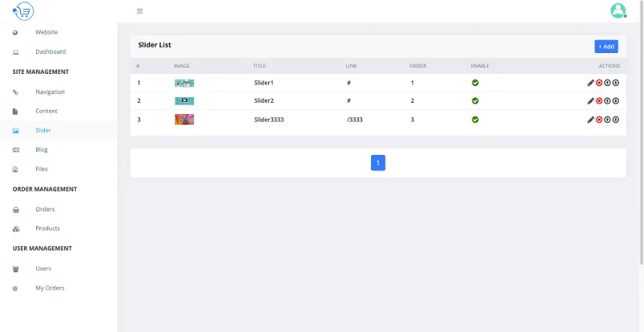Open the Navigation page from the sidebar

(x=50, y=92)
